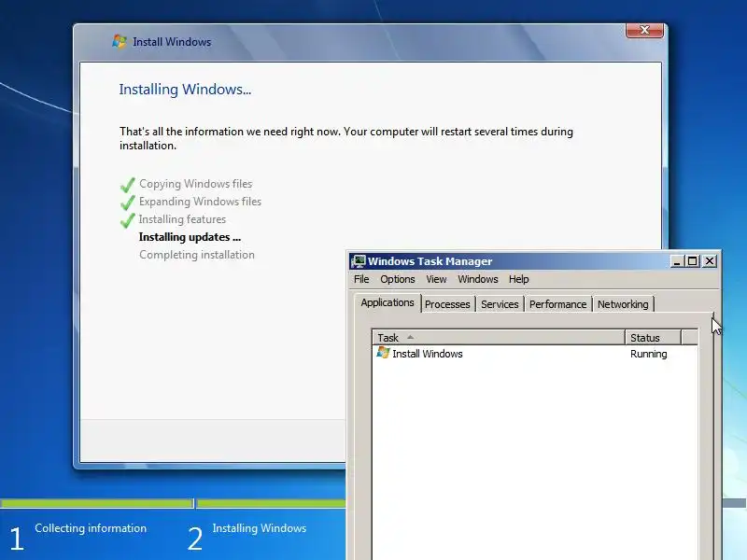Open the Windows menu in Task Manager
The width and height of the screenshot is (747, 560).
tap(478, 279)
